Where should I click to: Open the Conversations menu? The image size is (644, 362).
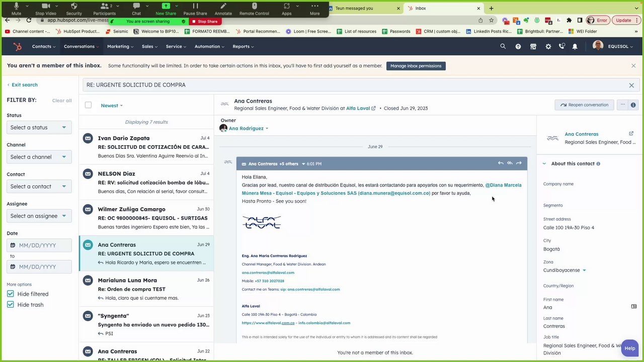click(x=82, y=46)
